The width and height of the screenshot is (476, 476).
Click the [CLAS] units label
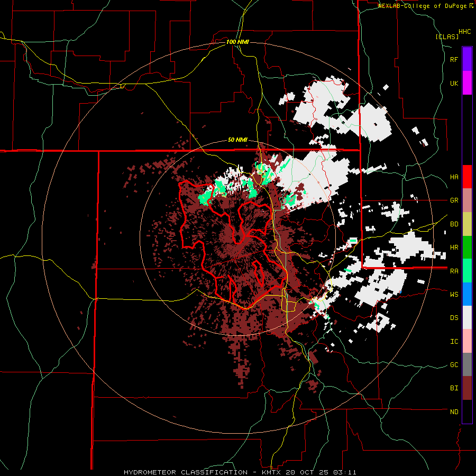pyautogui.click(x=447, y=36)
